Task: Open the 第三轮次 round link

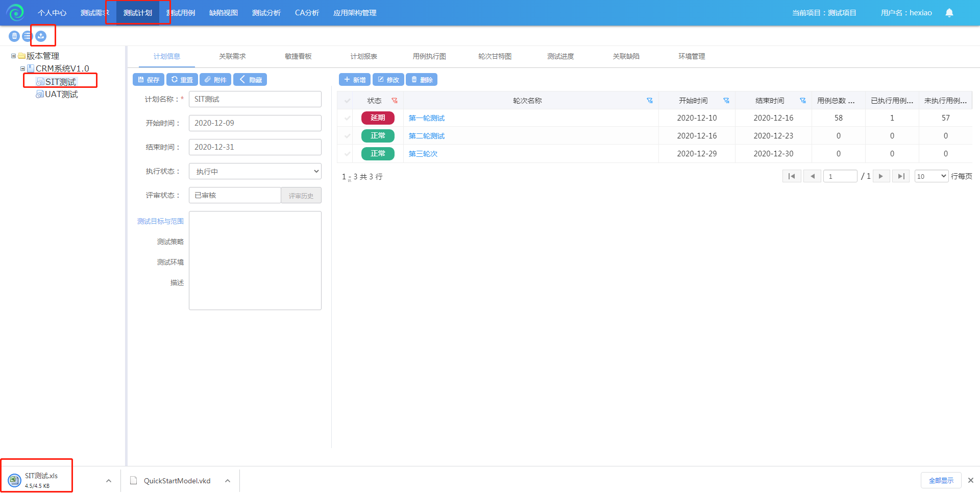Action: tap(423, 154)
